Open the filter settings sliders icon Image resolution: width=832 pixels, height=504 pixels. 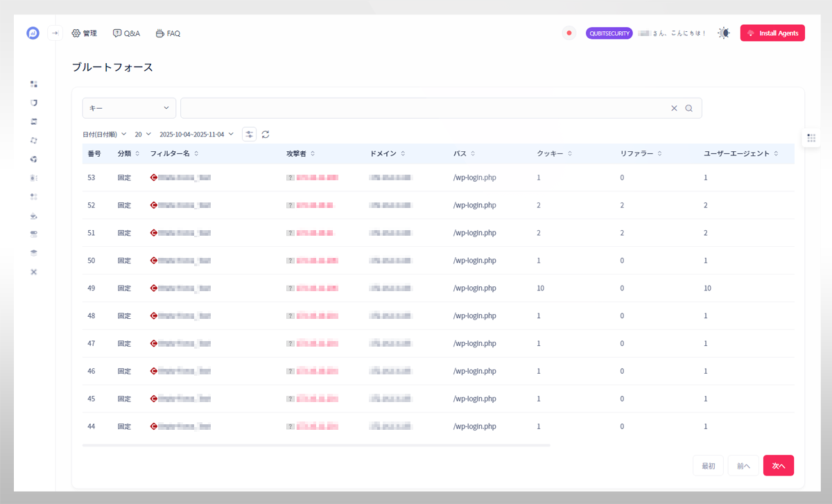[249, 134]
